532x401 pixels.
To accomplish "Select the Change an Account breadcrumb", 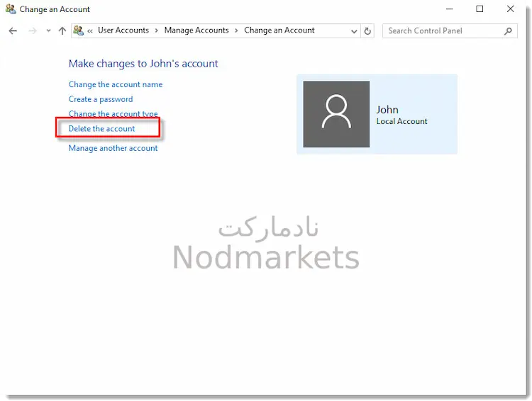I will click(279, 30).
